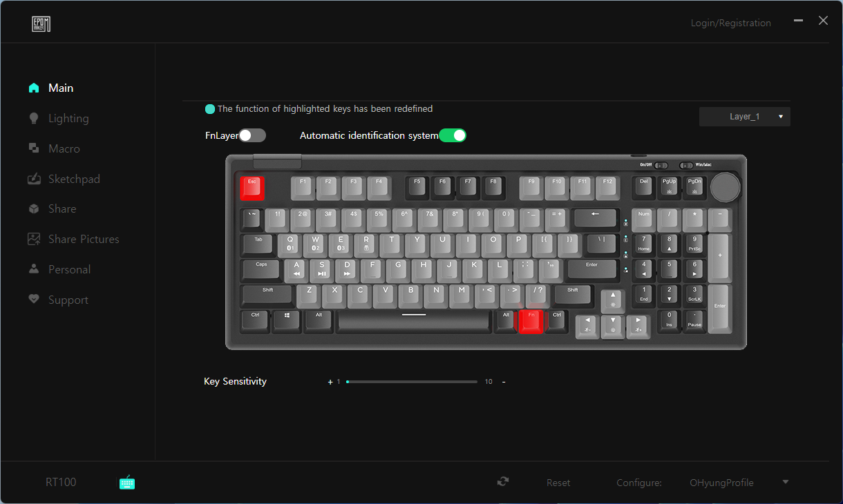Click the Personal user icon
Screen dimensions: 843x504
(x=33, y=269)
